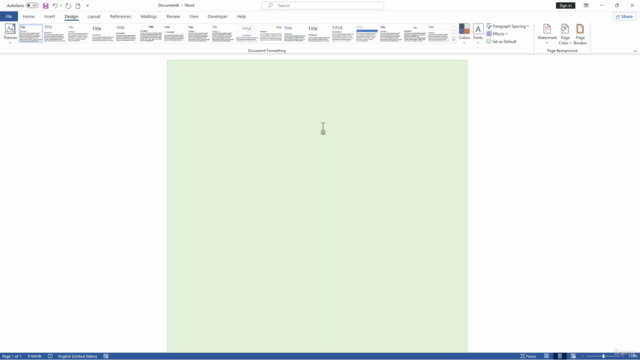
Task: Select the first highlighted style set thumbnail
Action: tap(31, 33)
